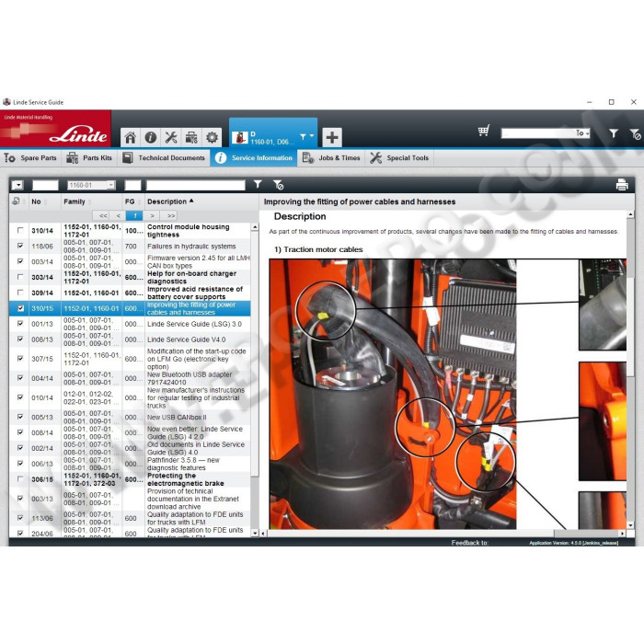Open truck filter funnel in the active vehicle tab
The height and width of the screenshot is (644, 644).
(303, 136)
